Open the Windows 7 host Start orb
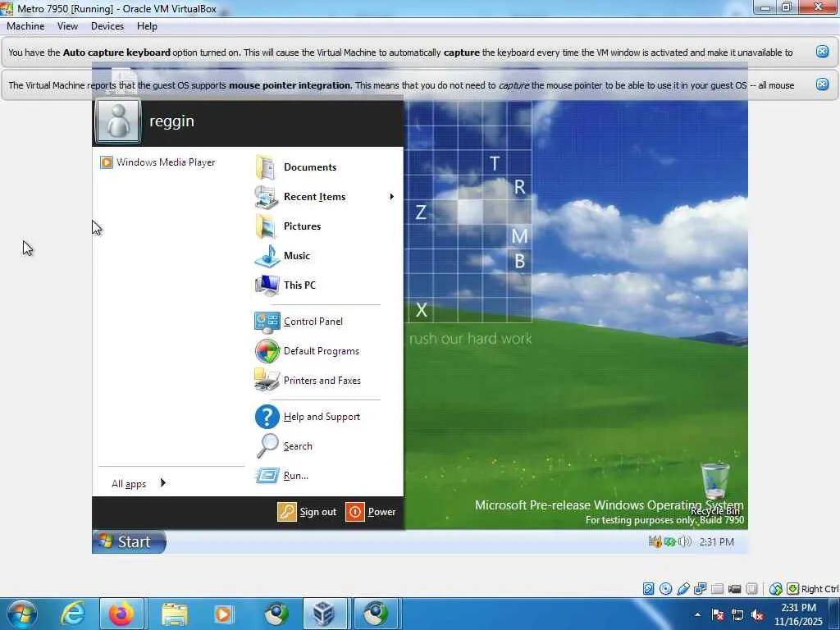 (x=22, y=614)
